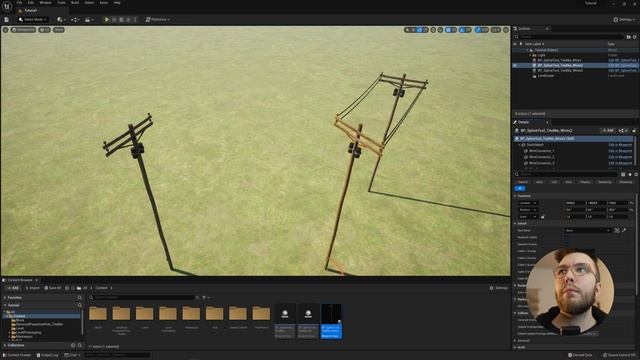Screen dimensions: 640x360
Task: Open the viewport options hamburger menu
Action: point(5,30)
